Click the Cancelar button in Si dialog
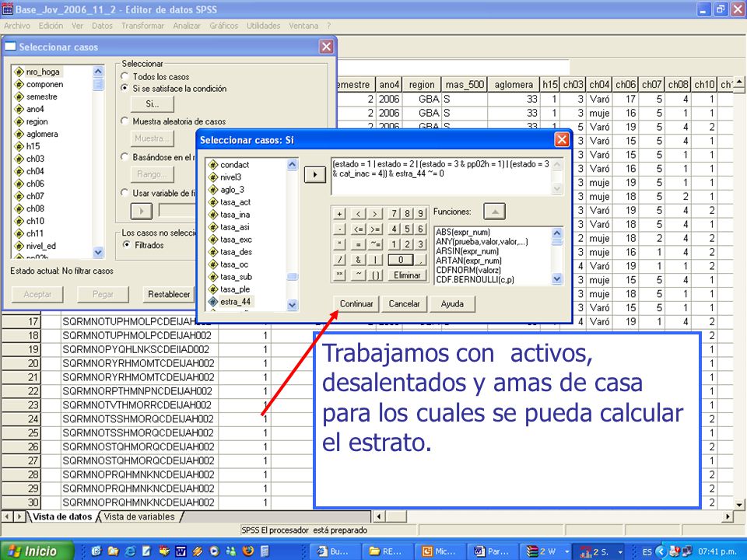The image size is (747, 560). (404, 304)
